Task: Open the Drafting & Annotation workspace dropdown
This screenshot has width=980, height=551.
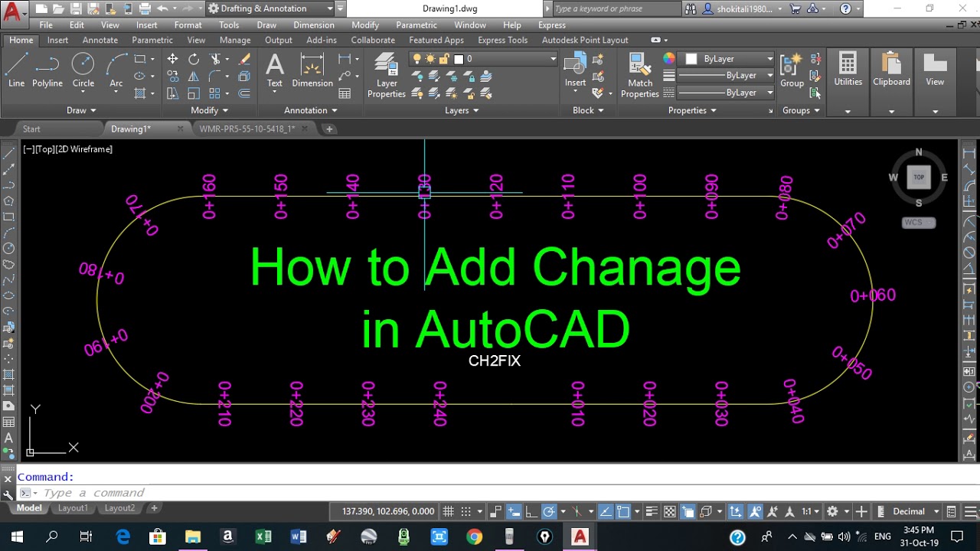Action: (x=271, y=8)
